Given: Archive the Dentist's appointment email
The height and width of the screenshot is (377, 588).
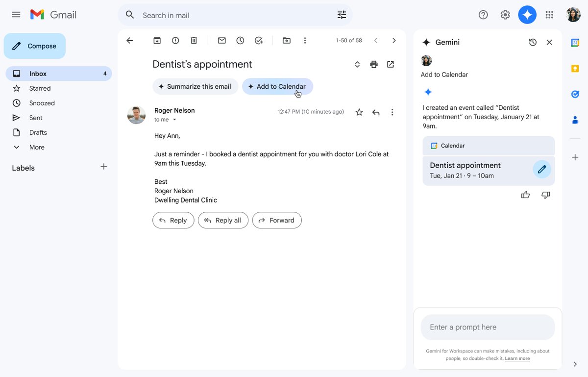Looking at the screenshot, I should 157,40.
